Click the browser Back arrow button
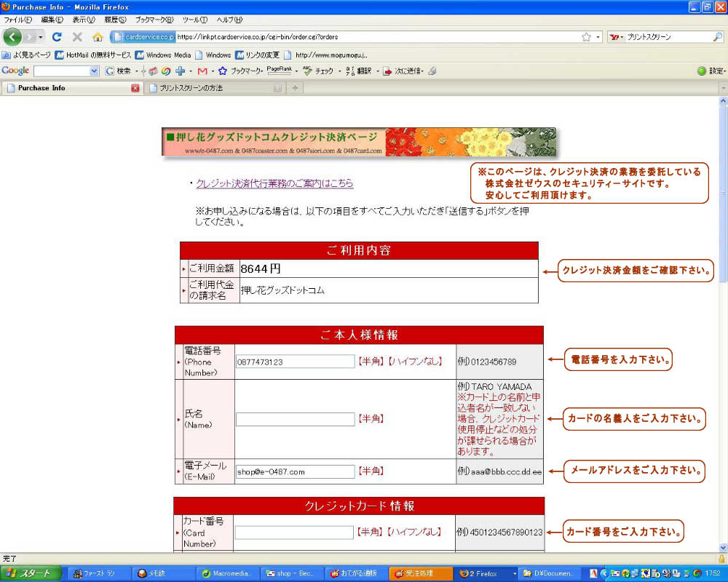Screen dimensions: 728x582 [12, 36]
